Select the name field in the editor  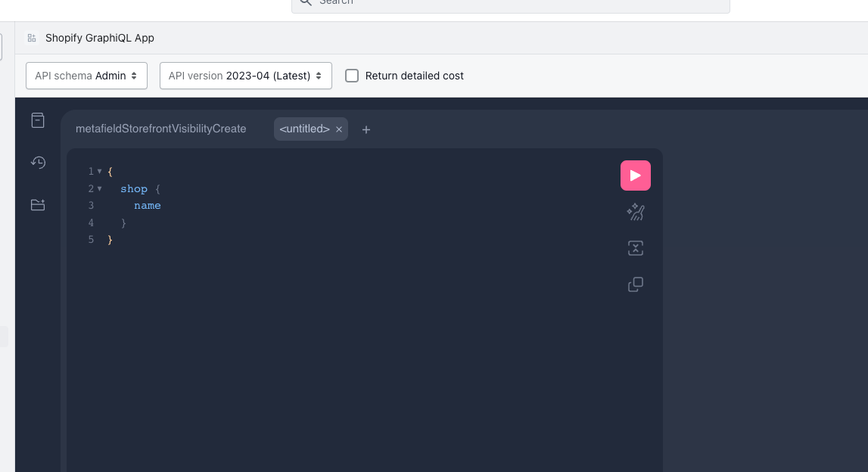point(148,205)
